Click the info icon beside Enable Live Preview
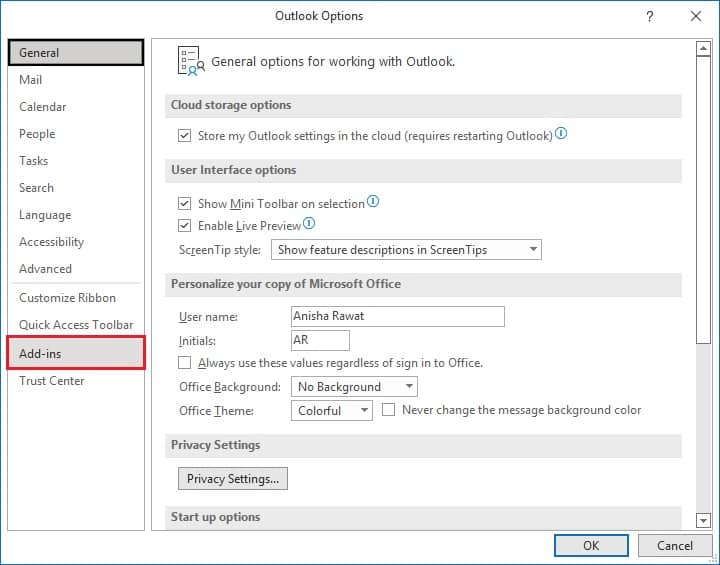The image size is (720, 565). [x=309, y=223]
